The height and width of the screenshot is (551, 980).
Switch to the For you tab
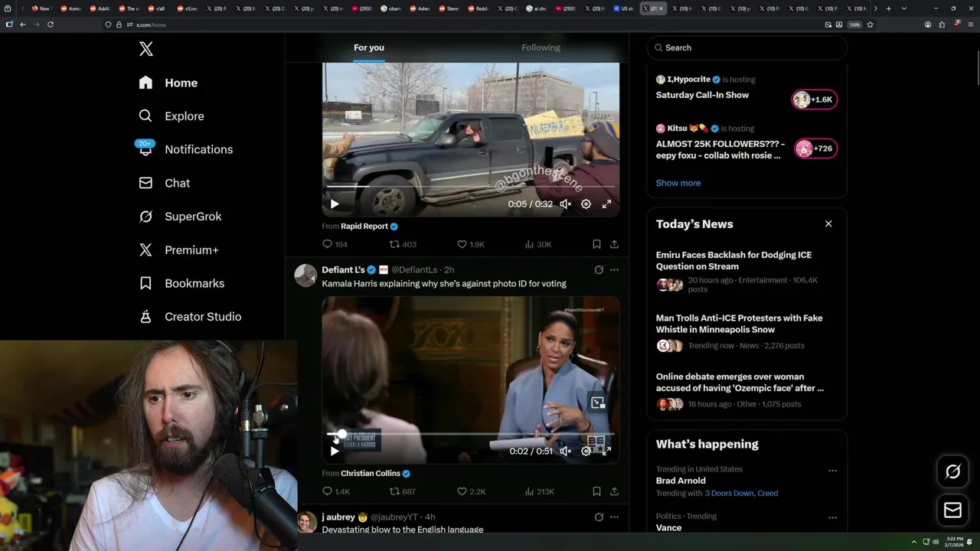coord(369,47)
